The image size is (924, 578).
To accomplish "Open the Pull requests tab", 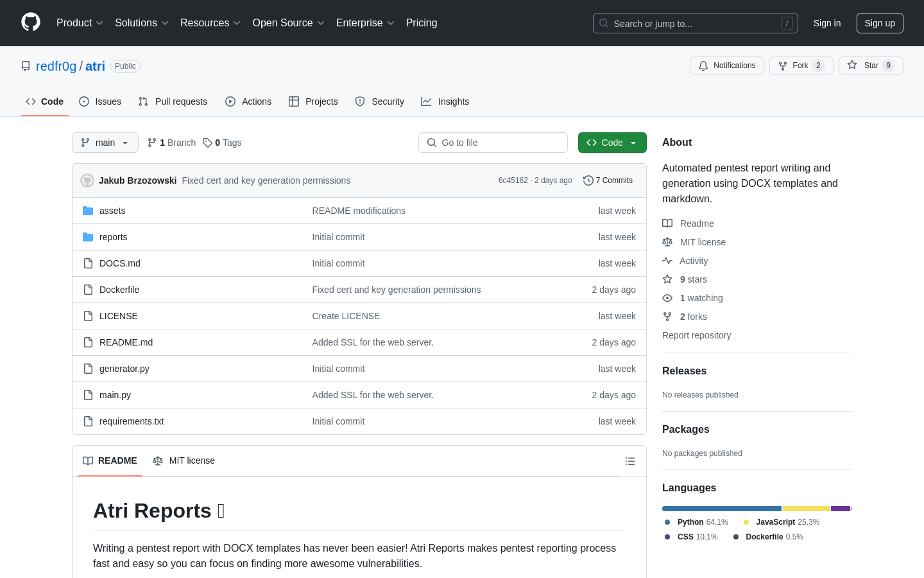I will click(173, 101).
